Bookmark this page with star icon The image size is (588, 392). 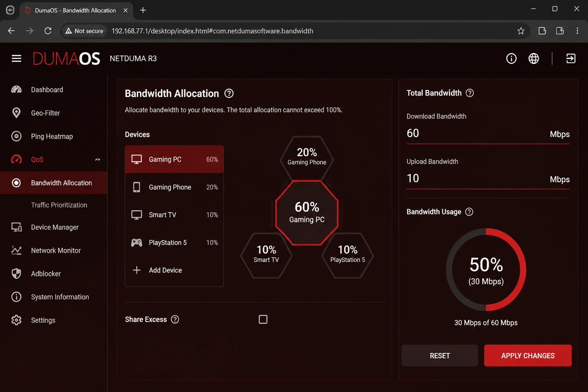click(x=521, y=31)
